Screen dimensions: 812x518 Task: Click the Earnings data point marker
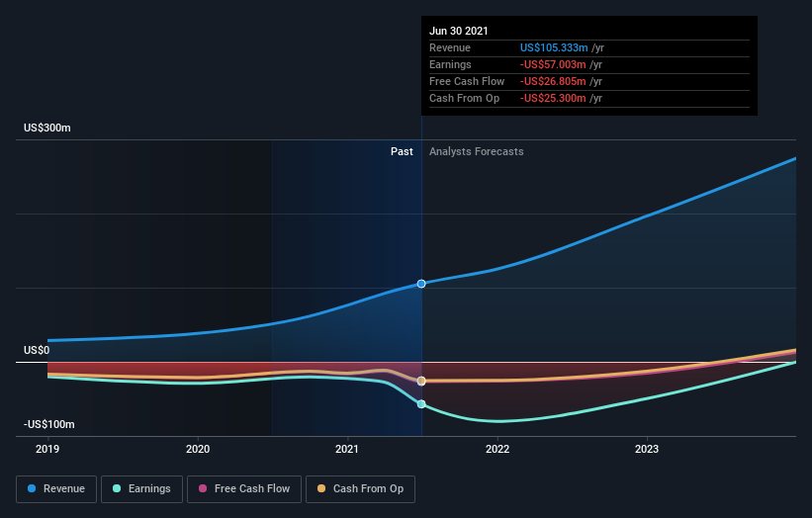point(421,404)
